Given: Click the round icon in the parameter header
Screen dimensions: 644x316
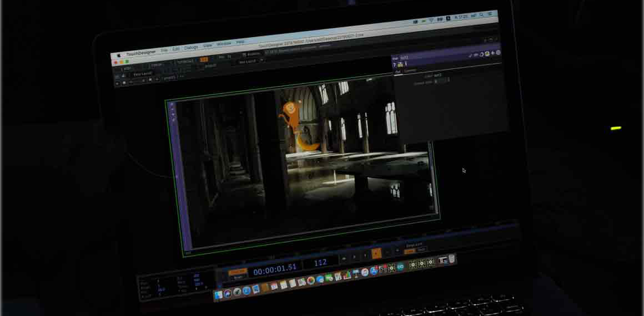Looking at the screenshot, I should (x=498, y=53).
